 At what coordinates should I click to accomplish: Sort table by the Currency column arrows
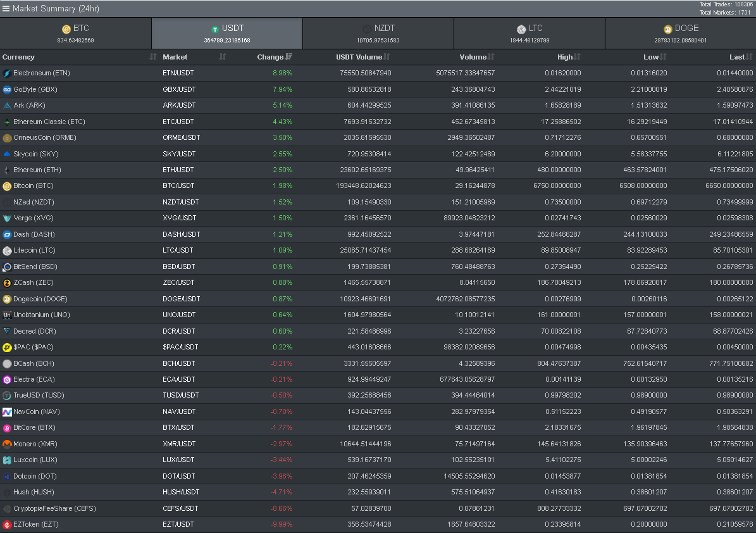pos(153,57)
